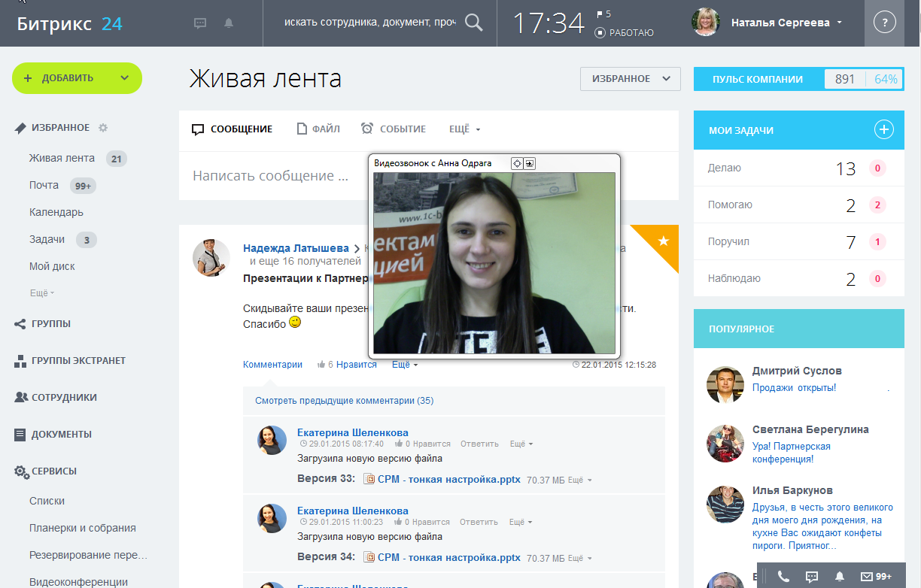This screenshot has width=921, height=588.
Task: Open the Группы экстранет section
Action: pyautogui.click(x=70, y=361)
